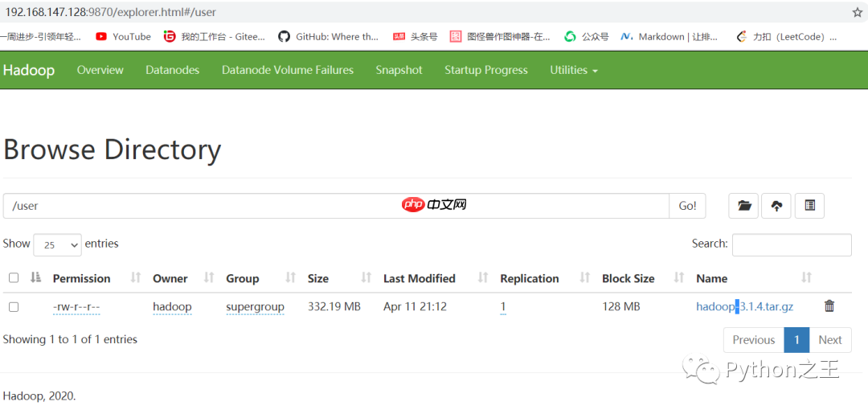Open the Startup Progress tab

[x=486, y=71]
